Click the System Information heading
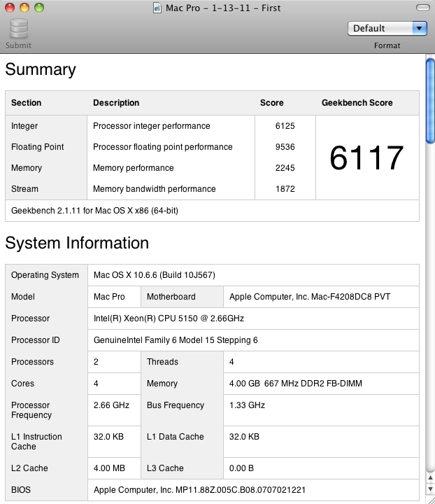435x504 pixels. pos(77,243)
